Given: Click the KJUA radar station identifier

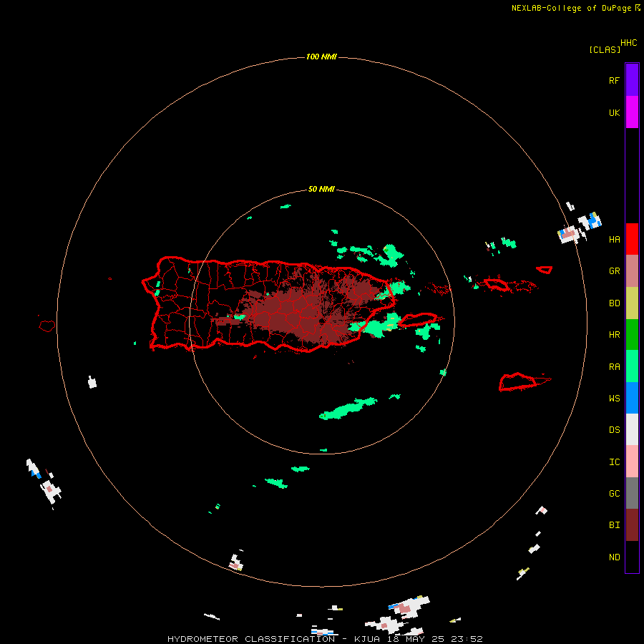Looking at the screenshot, I should pyautogui.click(x=367, y=639).
